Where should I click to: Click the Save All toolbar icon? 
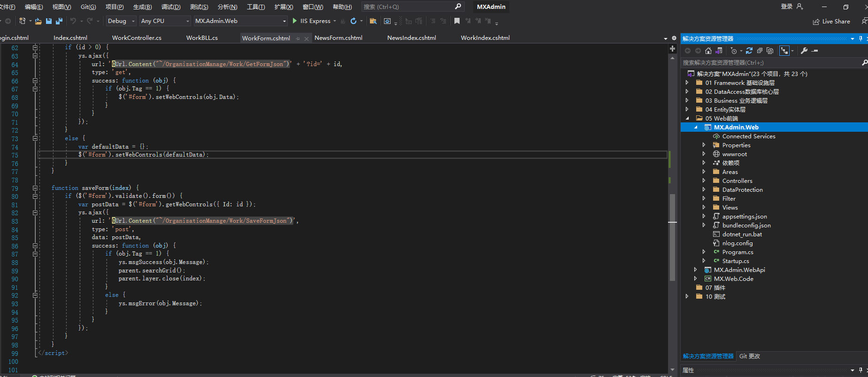[x=59, y=21]
